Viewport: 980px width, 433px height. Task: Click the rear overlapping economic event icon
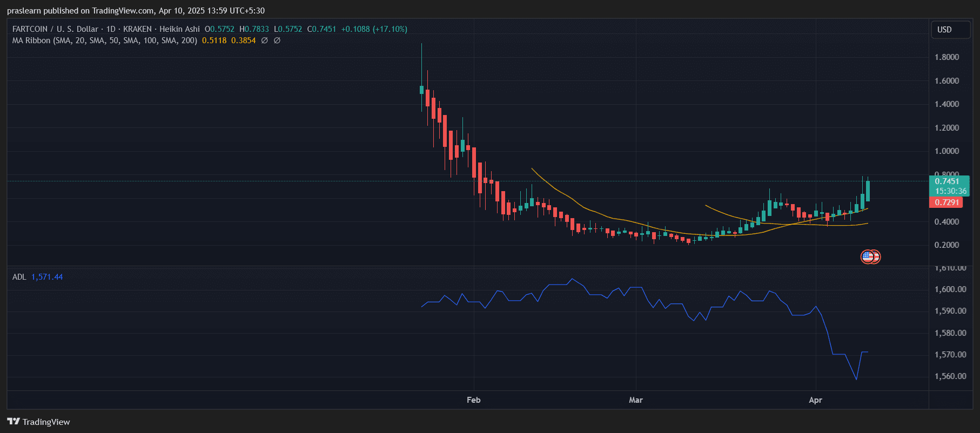[x=876, y=257]
